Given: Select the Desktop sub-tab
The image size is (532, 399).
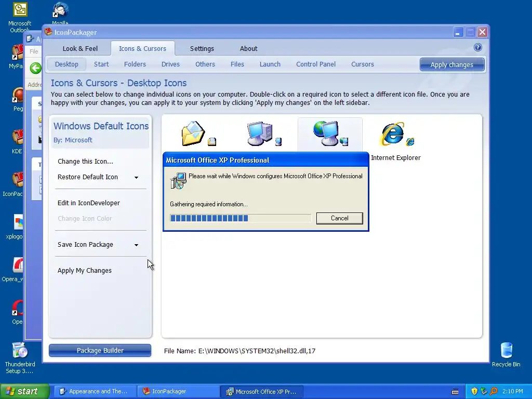Looking at the screenshot, I should point(66,64).
